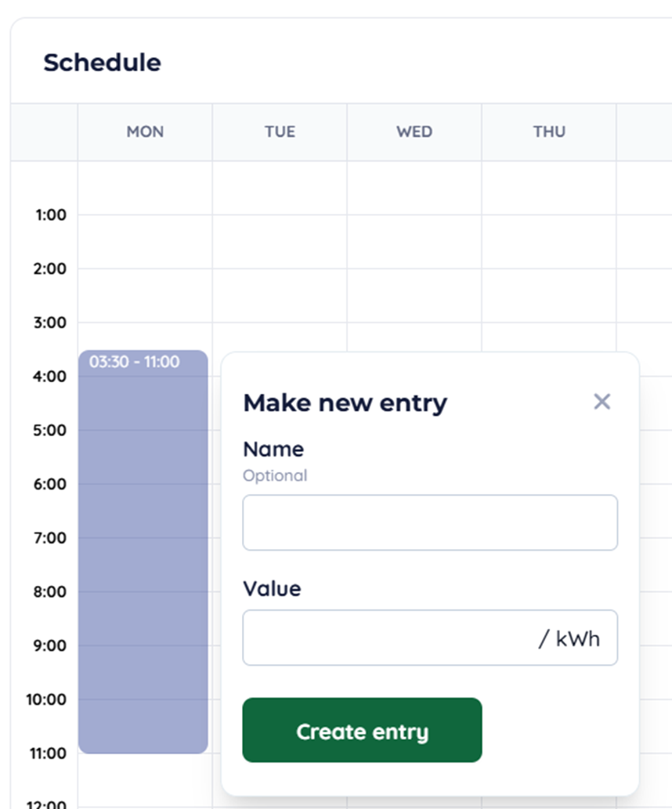Click the 1:00 time label
This screenshot has height=809, width=672.
pos(51,215)
